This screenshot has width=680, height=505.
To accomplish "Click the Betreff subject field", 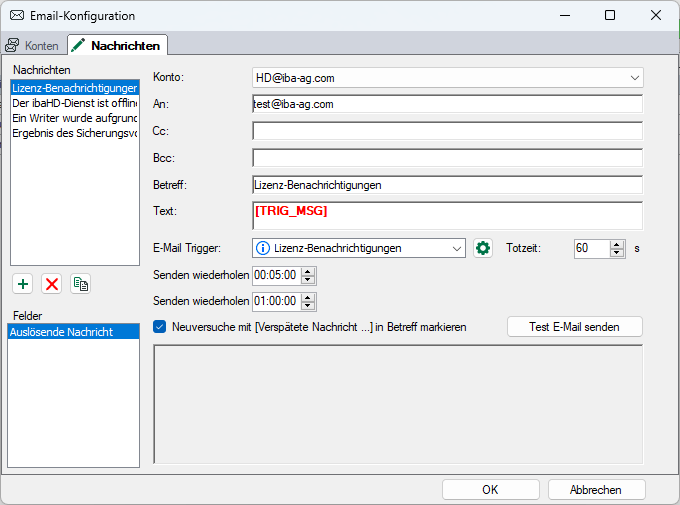I will 447,185.
